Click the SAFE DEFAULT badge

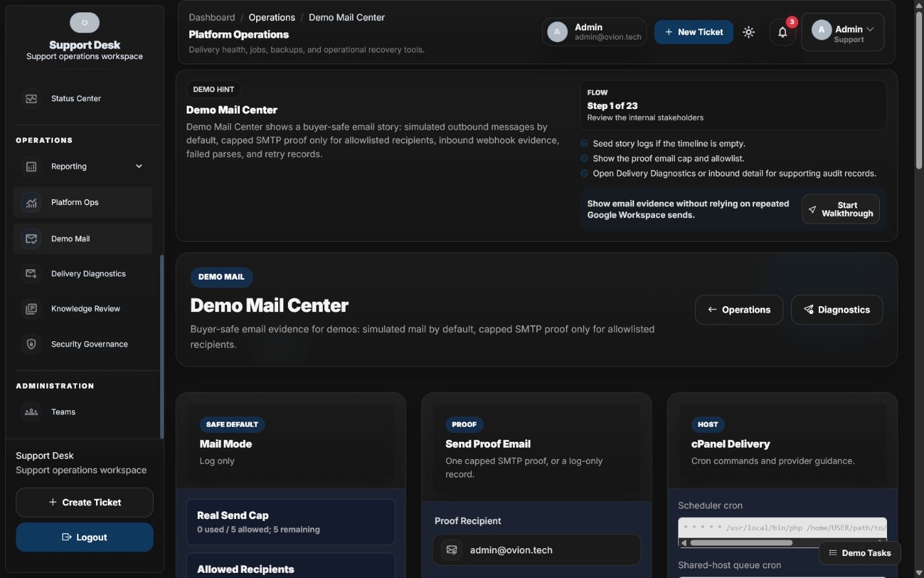coord(232,424)
